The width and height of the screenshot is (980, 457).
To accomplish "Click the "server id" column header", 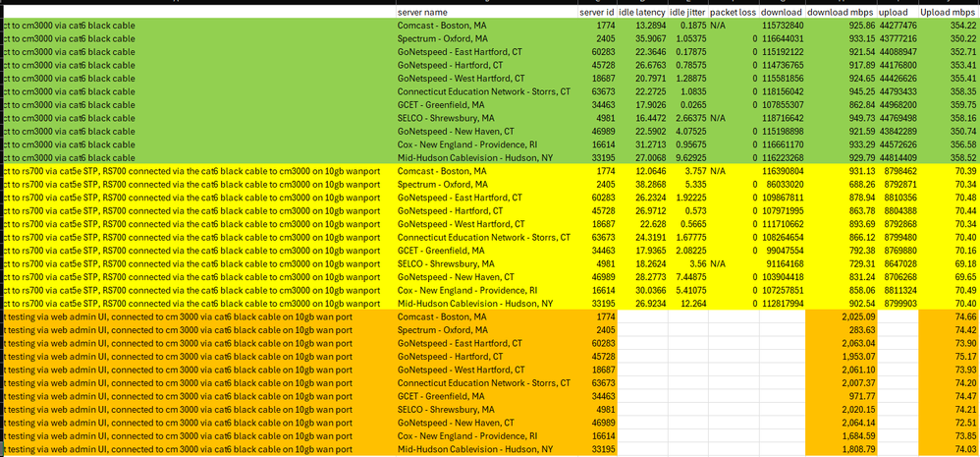I will 597,10.
